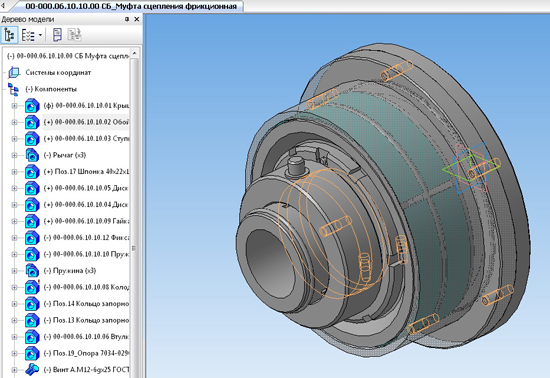Click part icon of 00-000.06.10.10.04 Диск
Viewport: 550px width, 378px height.
click(x=32, y=205)
